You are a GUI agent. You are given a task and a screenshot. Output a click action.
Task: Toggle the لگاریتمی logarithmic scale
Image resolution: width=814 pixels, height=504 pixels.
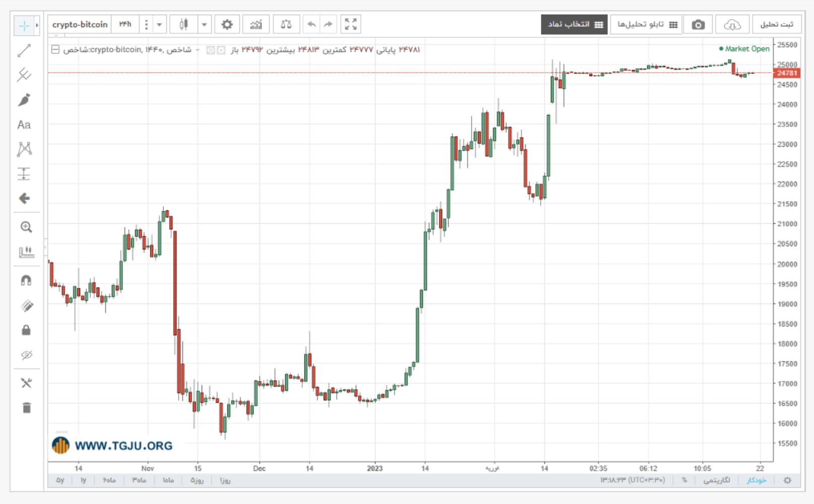[x=716, y=480]
